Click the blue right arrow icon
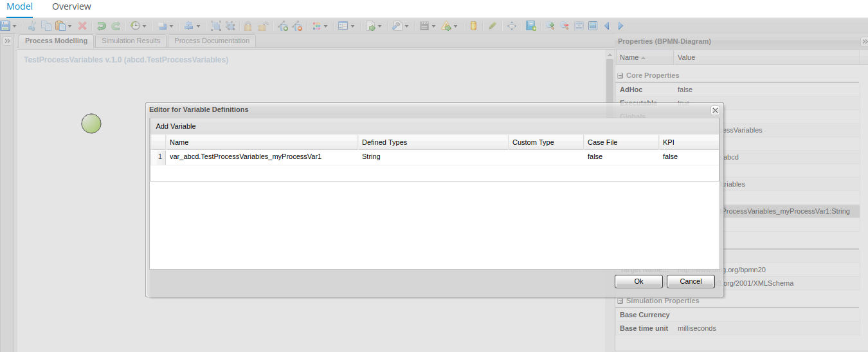 click(620, 26)
